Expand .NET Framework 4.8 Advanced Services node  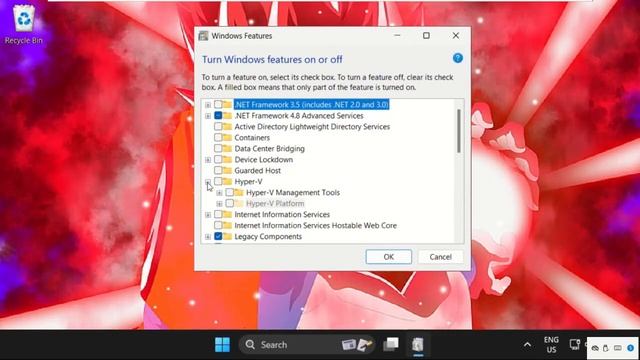[208, 116]
